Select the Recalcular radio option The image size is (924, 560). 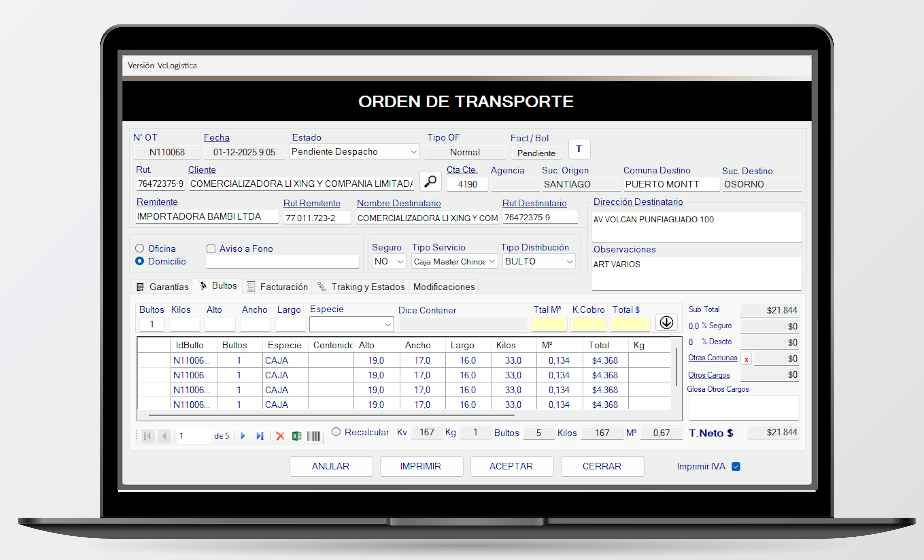[336, 432]
